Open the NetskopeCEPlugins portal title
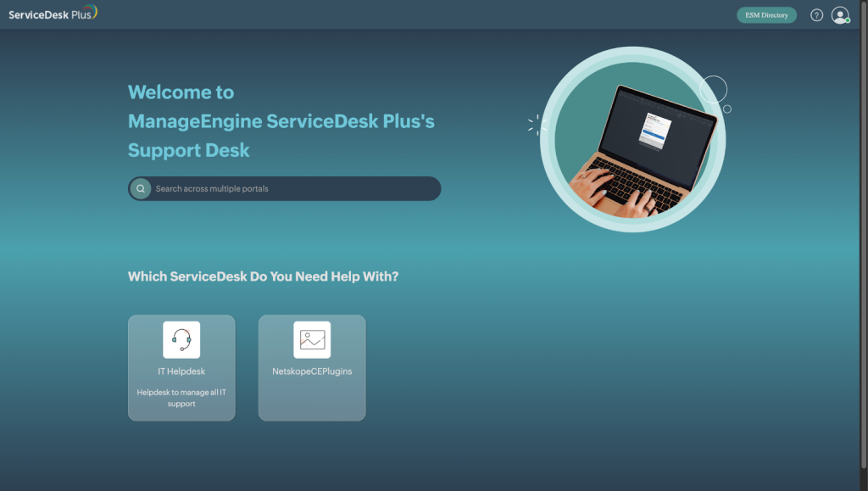 pyautogui.click(x=312, y=371)
